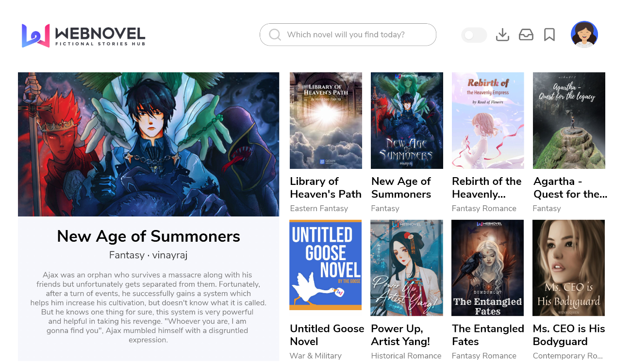Open the Ms. CEO is His Bodyguard cover
The height and width of the screenshot is (364, 631).
[x=569, y=268]
